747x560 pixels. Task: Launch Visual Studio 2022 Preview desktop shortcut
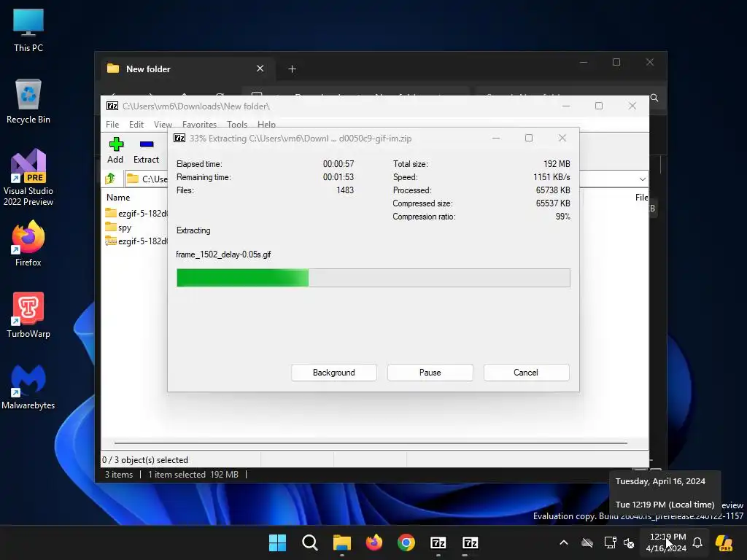[28, 177]
